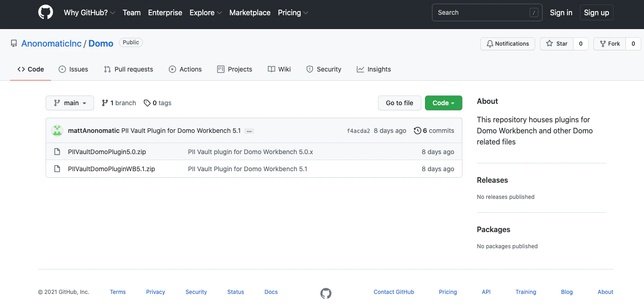Click the Go to file button
This screenshot has width=644, height=305.
pos(400,103)
